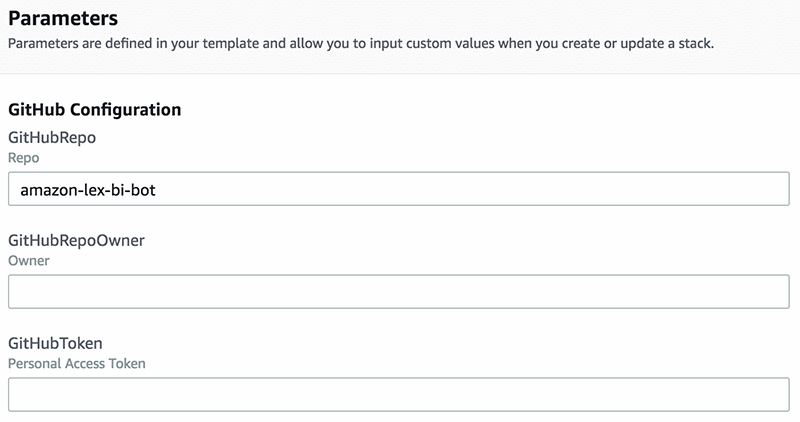The height and width of the screenshot is (422, 800).
Task: Click the right end of Token field
Action: tap(775, 395)
